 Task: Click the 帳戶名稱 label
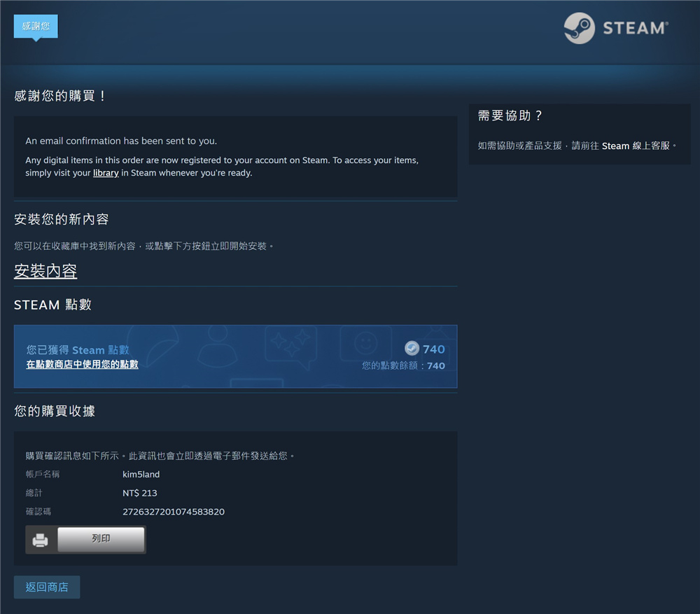click(x=43, y=474)
